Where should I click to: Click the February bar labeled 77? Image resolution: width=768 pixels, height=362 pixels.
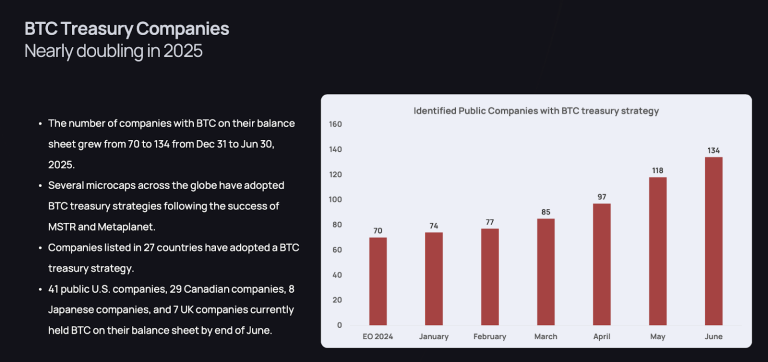[490, 277]
